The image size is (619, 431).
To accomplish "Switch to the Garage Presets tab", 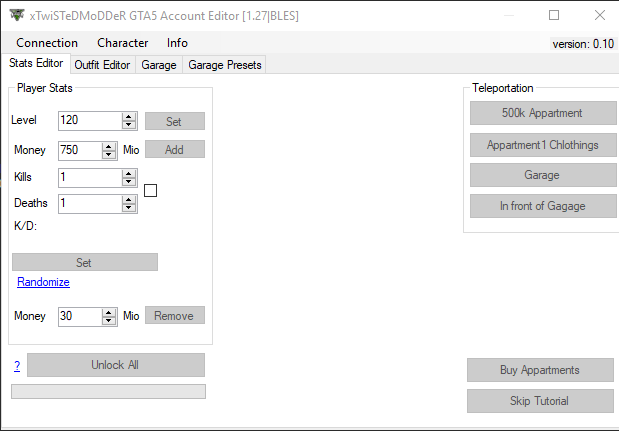I will click(225, 65).
